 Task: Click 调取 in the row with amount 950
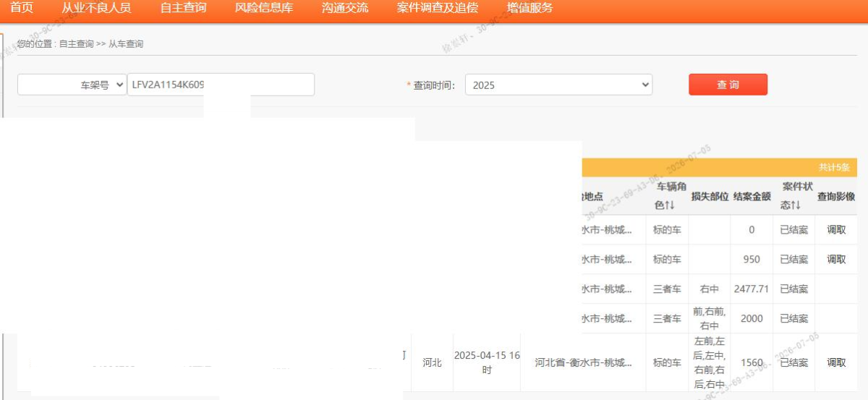(836, 260)
